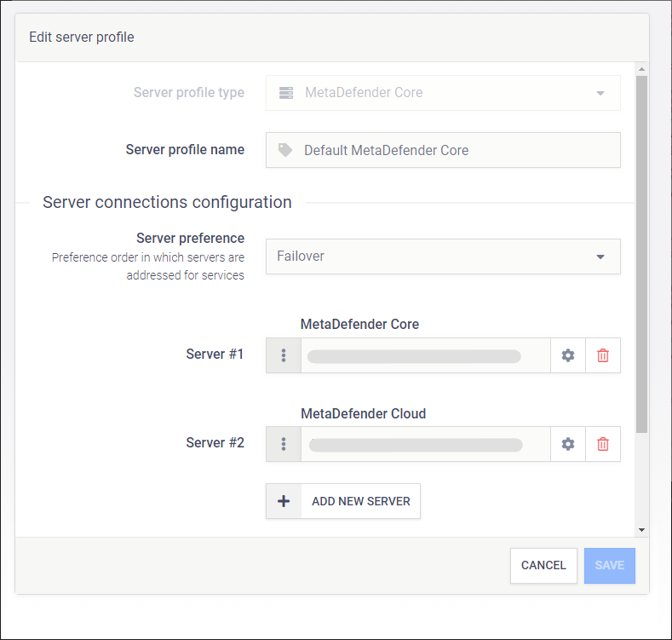Click the tag icon in Server profile name

click(285, 150)
